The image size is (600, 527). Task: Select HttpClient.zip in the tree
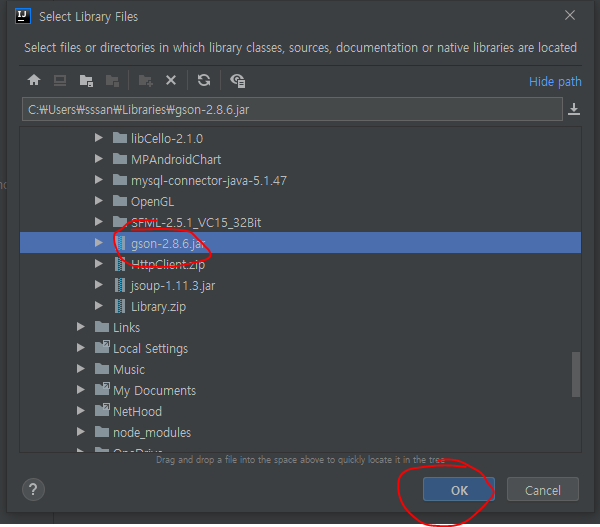click(x=300, y=264)
